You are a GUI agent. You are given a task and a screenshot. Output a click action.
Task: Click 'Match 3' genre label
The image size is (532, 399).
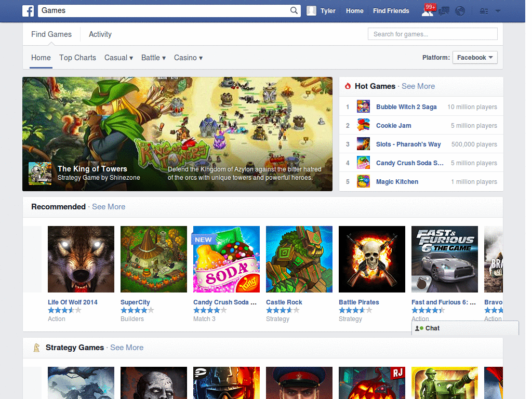204,318
